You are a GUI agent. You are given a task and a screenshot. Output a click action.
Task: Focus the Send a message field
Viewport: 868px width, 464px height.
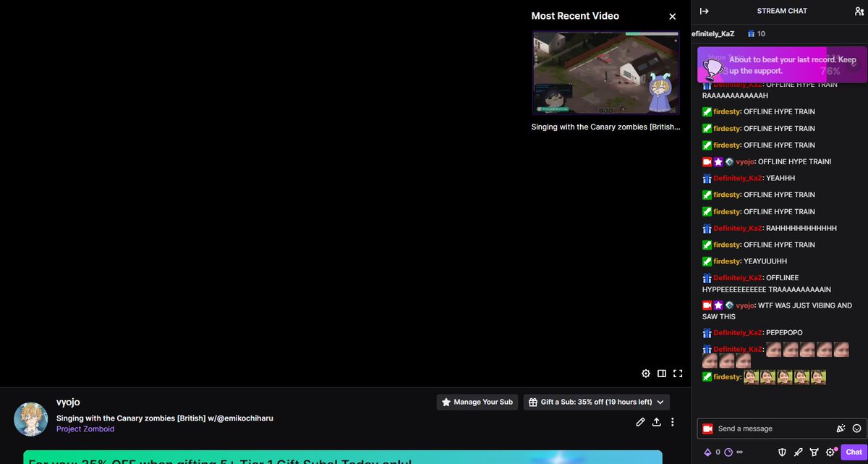tap(780, 429)
